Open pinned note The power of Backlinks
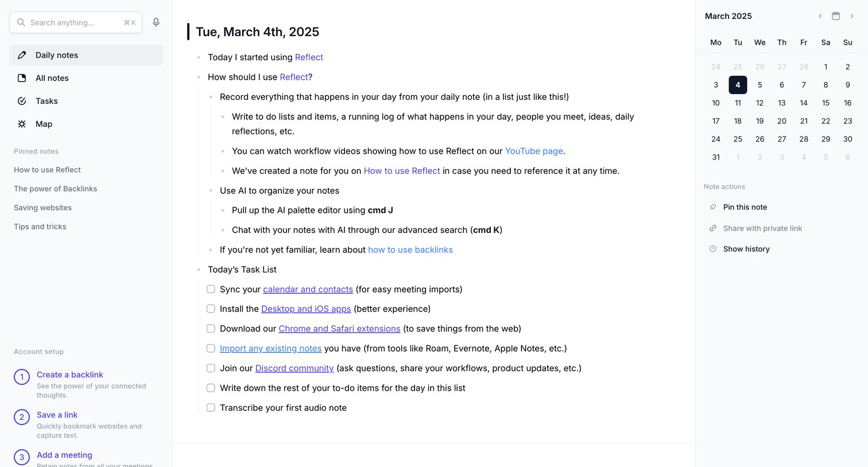Viewport: 868px width, 467px height. tap(56, 189)
